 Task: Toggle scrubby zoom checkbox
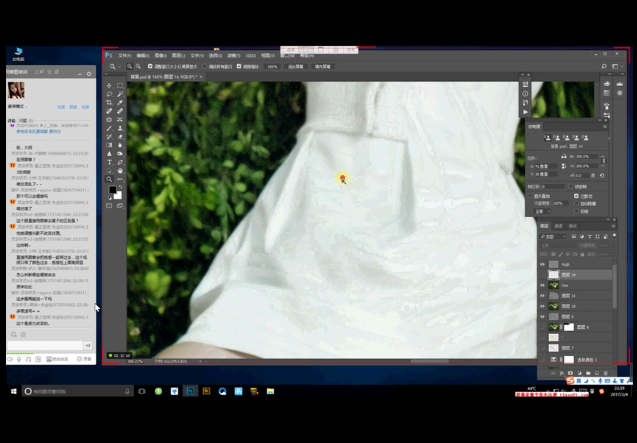tap(239, 66)
